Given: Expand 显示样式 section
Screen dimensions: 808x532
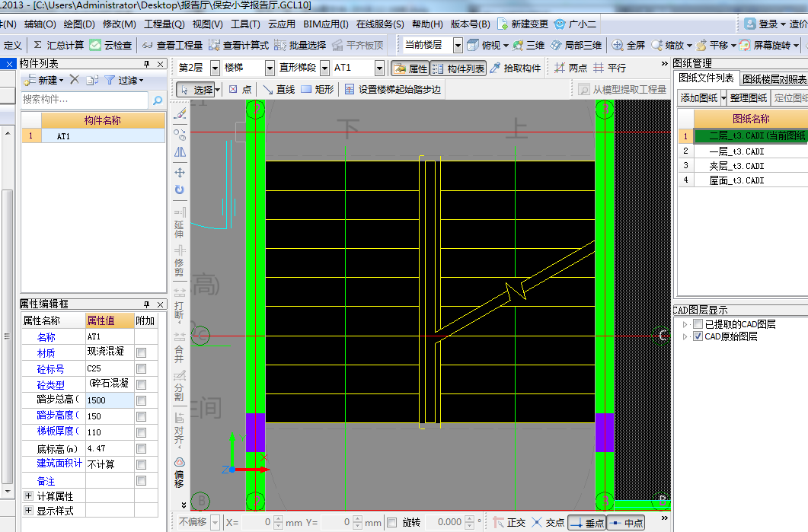Looking at the screenshot, I should [28, 511].
